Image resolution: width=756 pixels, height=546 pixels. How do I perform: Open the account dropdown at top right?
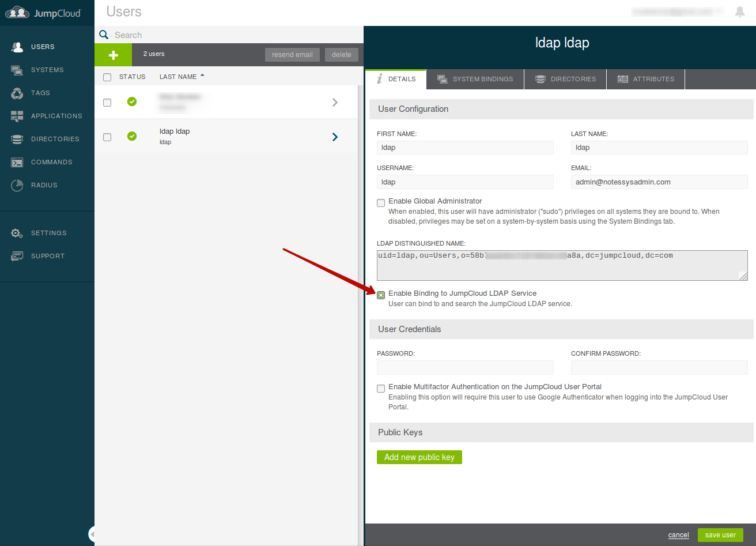click(678, 12)
